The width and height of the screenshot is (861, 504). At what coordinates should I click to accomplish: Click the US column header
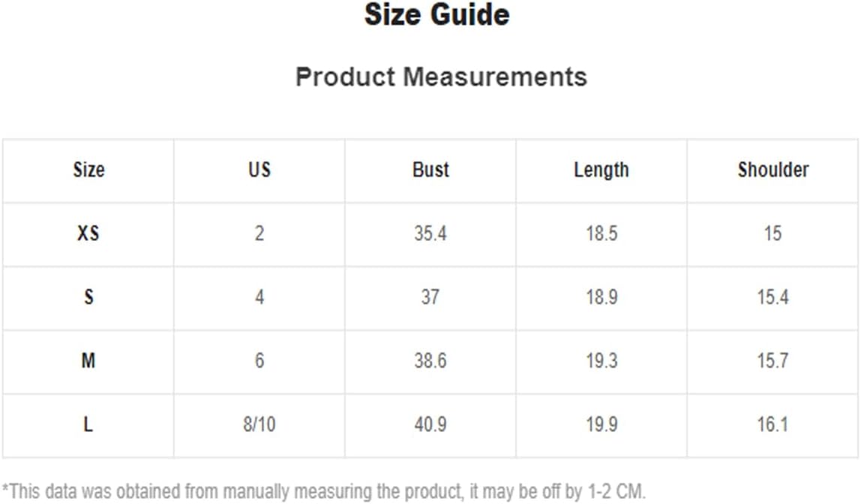259,169
